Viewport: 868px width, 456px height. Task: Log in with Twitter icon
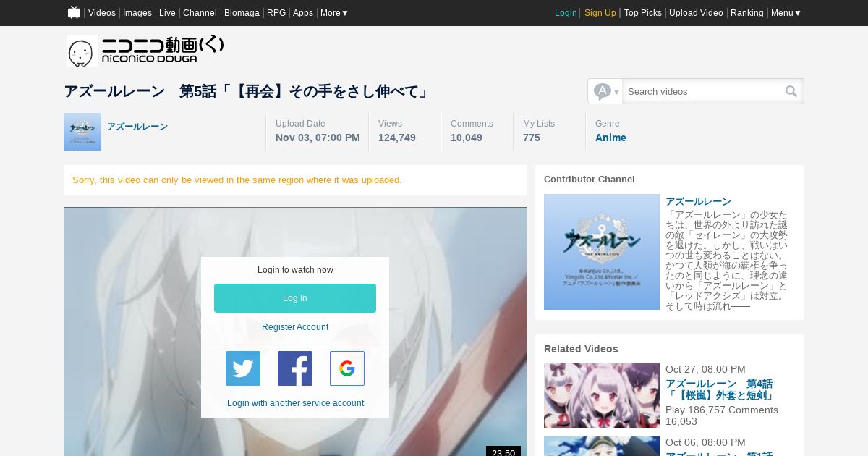243,368
